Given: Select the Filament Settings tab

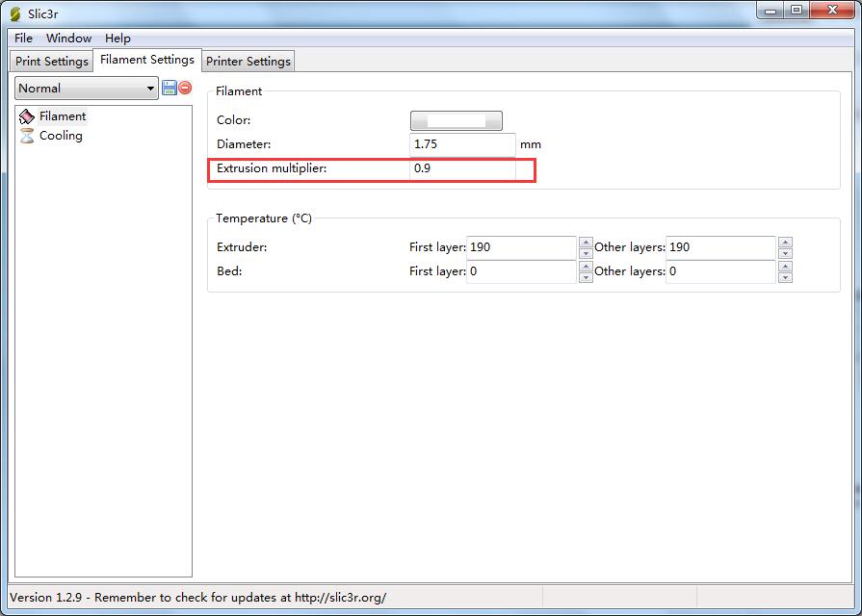Looking at the screenshot, I should 147,60.
